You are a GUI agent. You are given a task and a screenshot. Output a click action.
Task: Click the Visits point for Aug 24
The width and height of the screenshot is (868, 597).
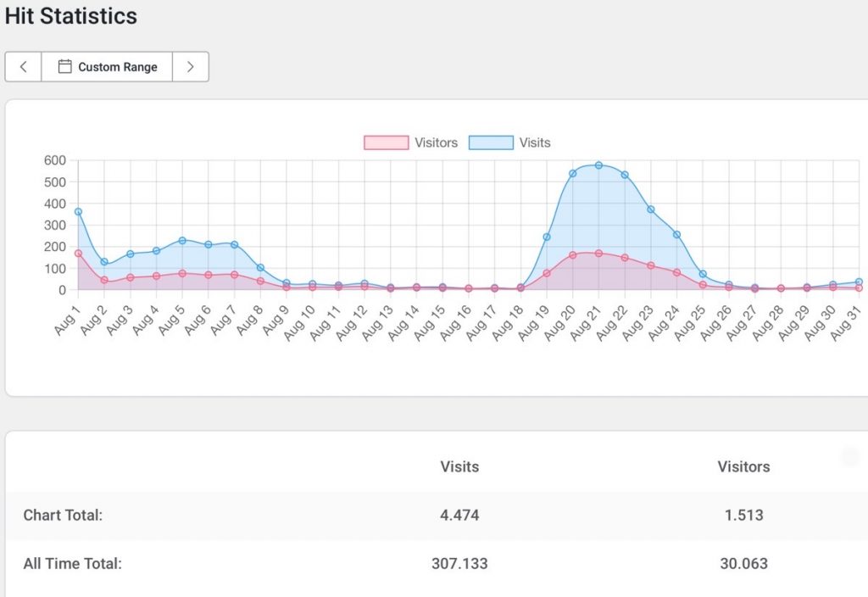(x=676, y=234)
